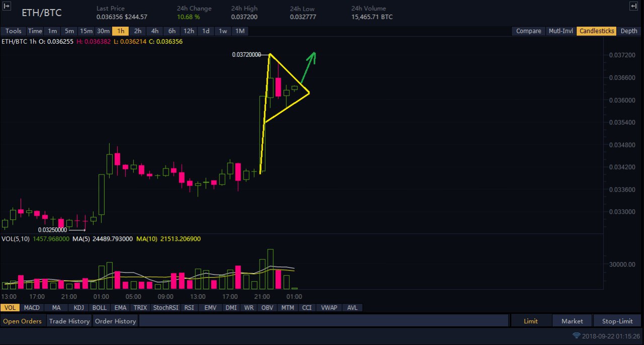Collapse the left panel with the top-left arrow icon
Viewport: 644px width, 345px height.
point(6,6)
